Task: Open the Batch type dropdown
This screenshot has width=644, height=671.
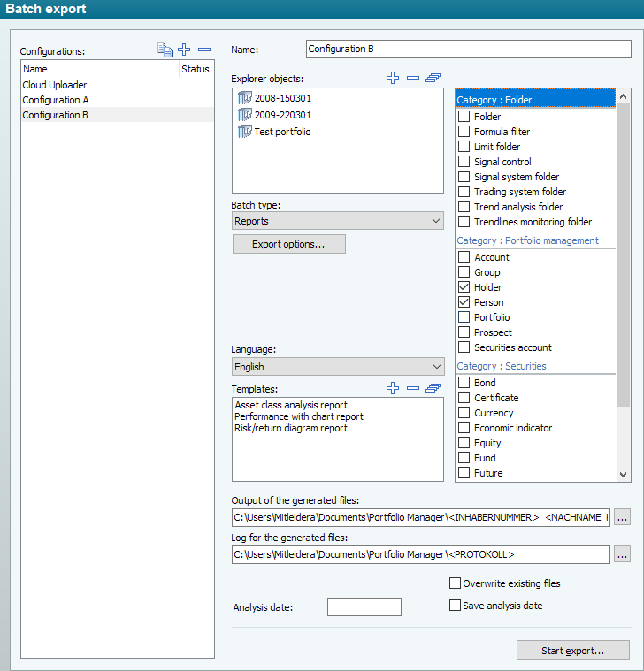Action: pyautogui.click(x=337, y=221)
